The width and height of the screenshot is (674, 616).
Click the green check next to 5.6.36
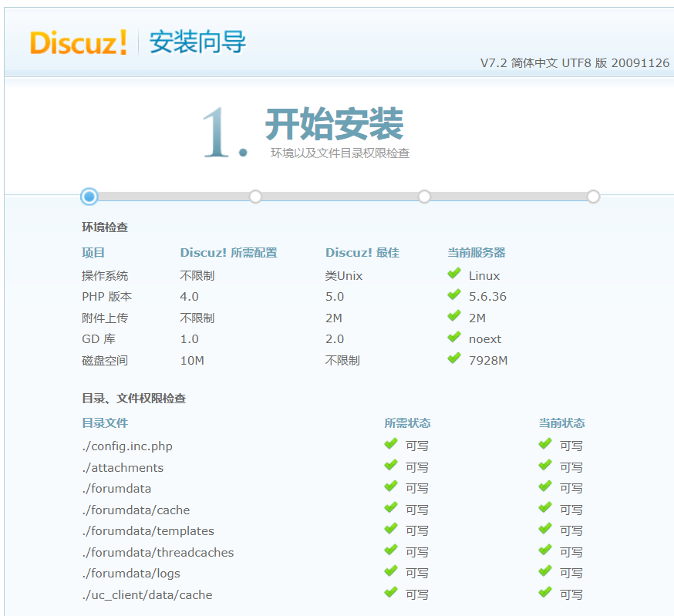pyautogui.click(x=454, y=295)
